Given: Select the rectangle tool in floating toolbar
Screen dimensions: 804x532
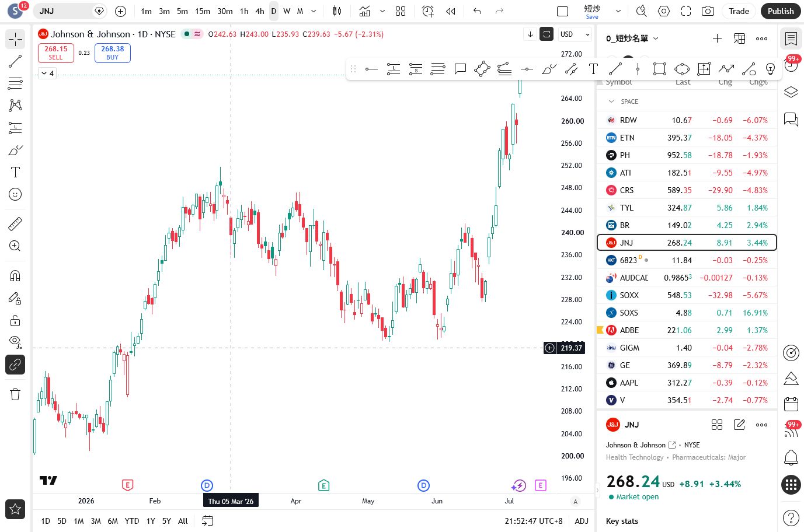Looking at the screenshot, I should pyautogui.click(x=660, y=69).
